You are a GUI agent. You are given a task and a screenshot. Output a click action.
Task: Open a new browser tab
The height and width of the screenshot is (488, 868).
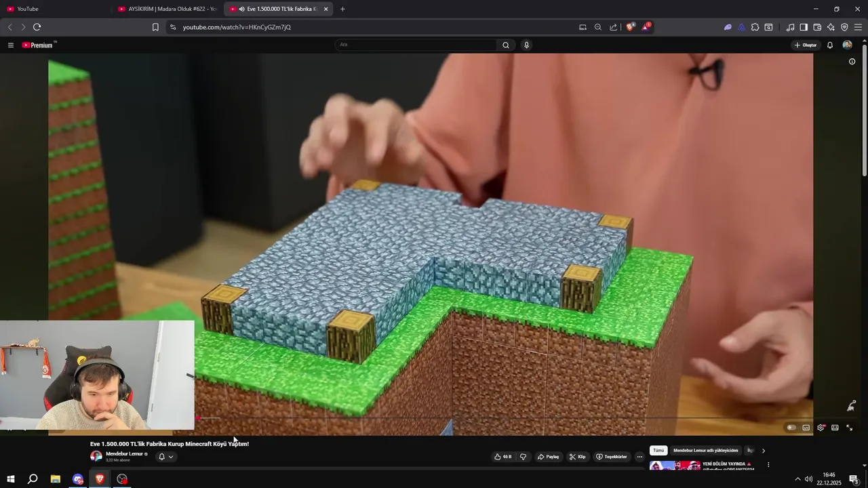point(342,9)
